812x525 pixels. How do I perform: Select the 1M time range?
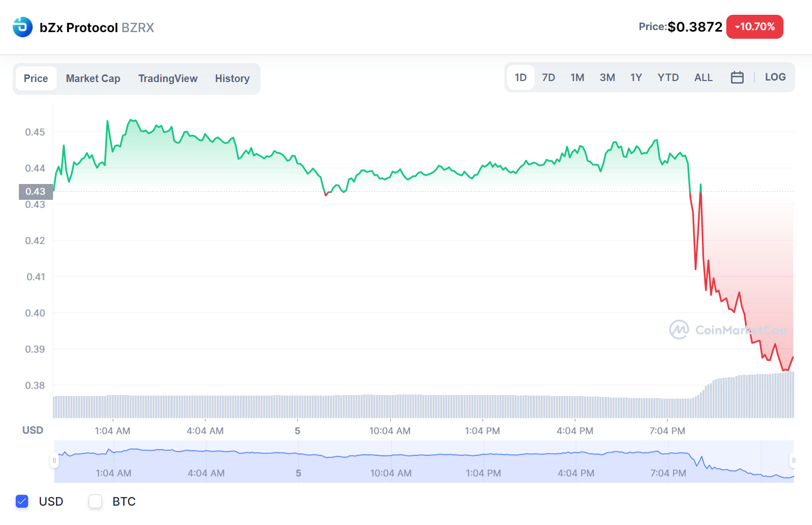click(x=577, y=77)
